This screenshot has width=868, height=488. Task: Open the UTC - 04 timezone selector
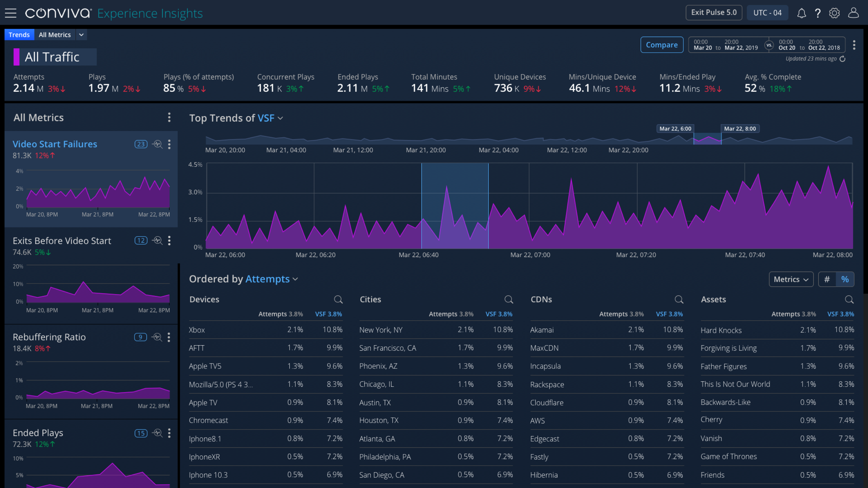click(x=767, y=13)
